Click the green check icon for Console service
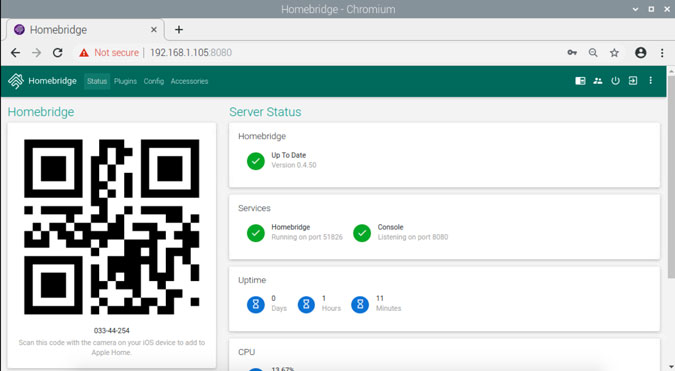 point(362,233)
